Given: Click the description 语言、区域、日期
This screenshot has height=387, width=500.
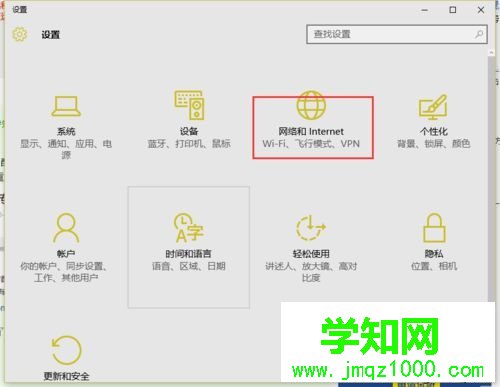Looking at the screenshot, I should (x=189, y=266).
